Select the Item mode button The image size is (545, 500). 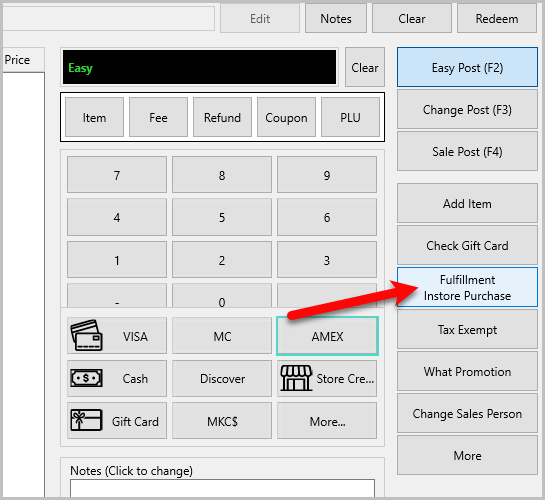tap(94, 117)
